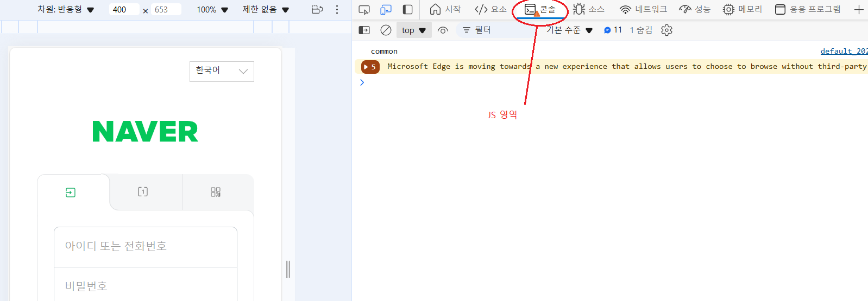The width and height of the screenshot is (868, 301).
Task: Open the 요소 (Elements) tab
Action: [490, 9]
